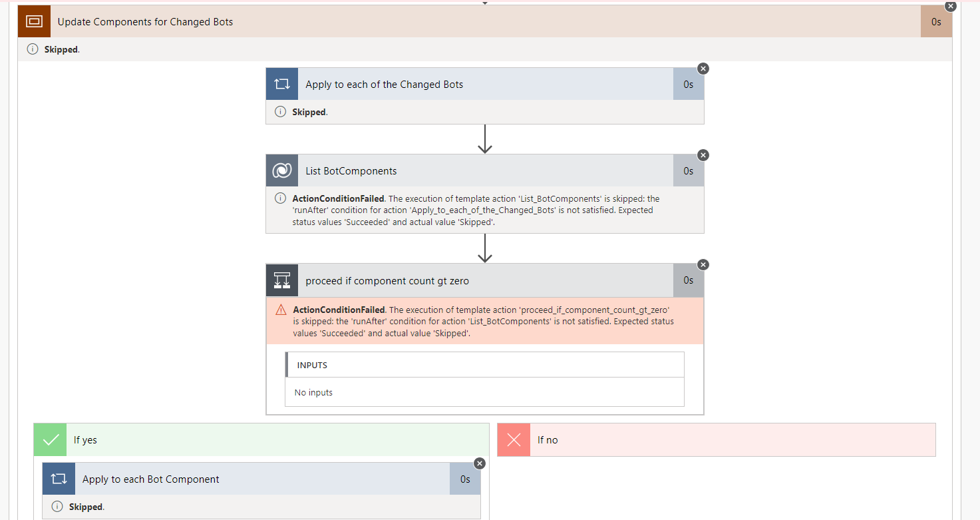Click the warning triangle on the ActionConditionFailed message
Image resolution: width=980 pixels, height=520 pixels.
pyautogui.click(x=282, y=309)
